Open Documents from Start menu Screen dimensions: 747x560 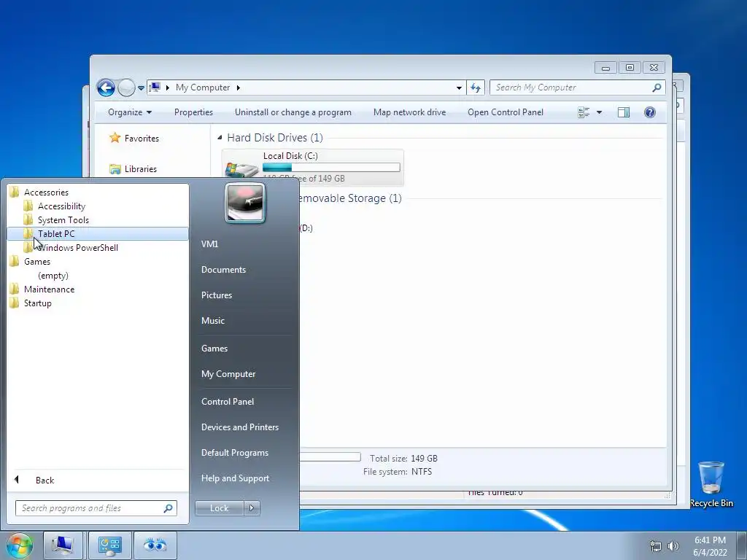pyautogui.click(x=223, y=270)
